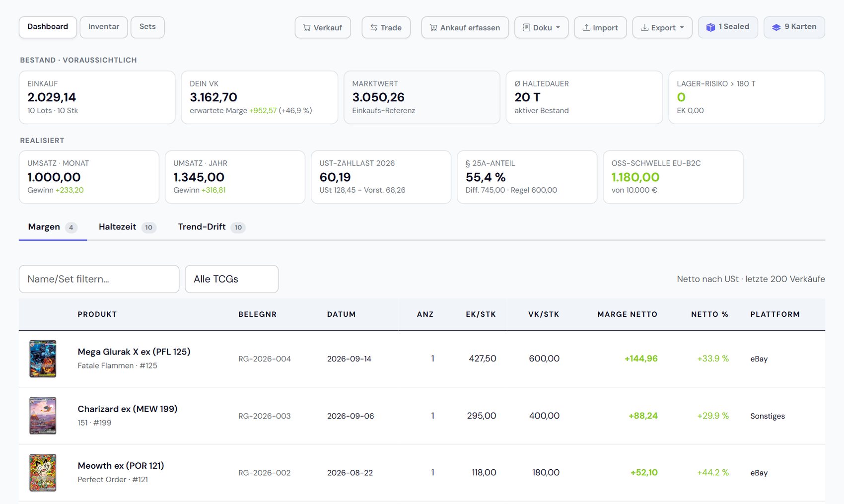Click the OSS-Schwelle value 1.180,00
This screenshot has height=504, width=844.
635,177
